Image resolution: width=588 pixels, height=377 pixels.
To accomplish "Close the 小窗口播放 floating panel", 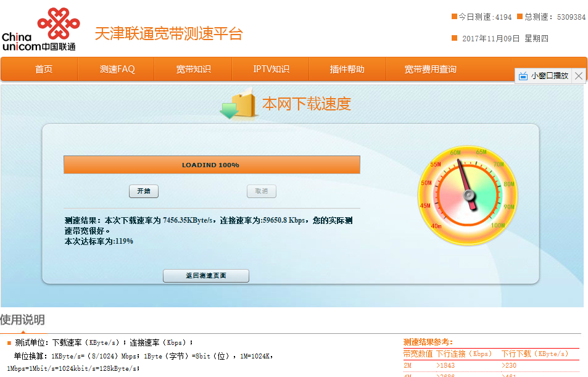I will 579,76.
